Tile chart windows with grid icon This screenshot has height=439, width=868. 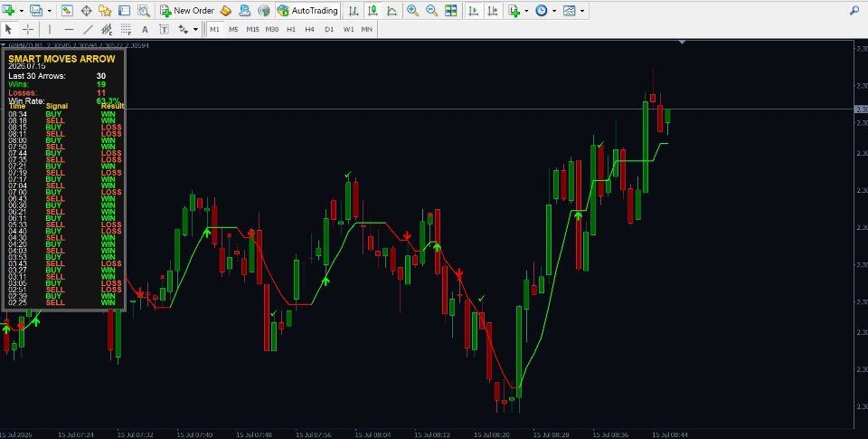451,10
